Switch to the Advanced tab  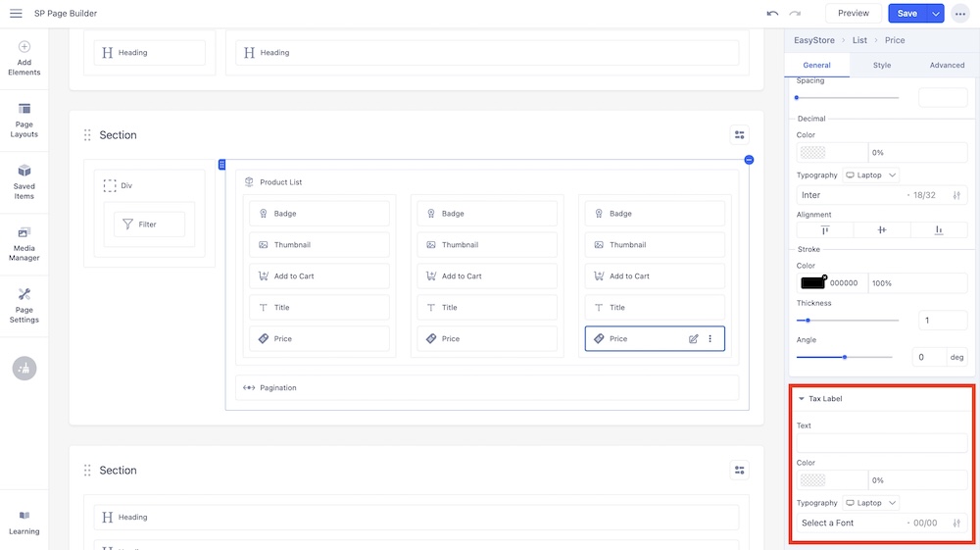tap(947, 65)
